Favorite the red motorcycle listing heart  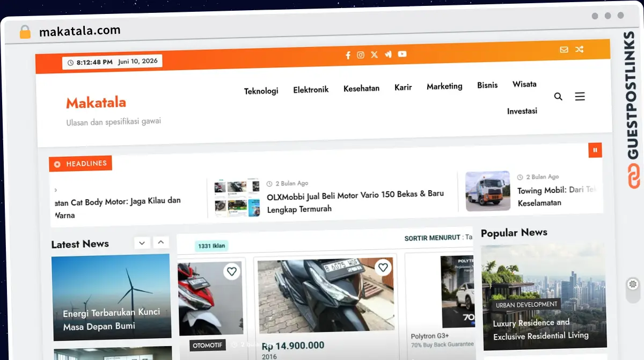point(231,271)
